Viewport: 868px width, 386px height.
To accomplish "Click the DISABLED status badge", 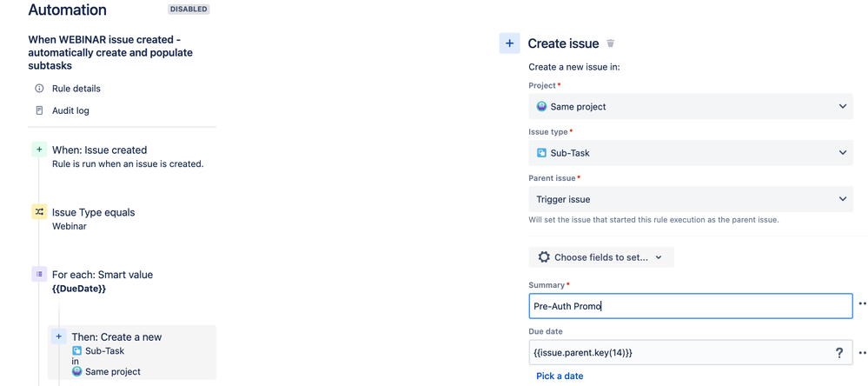I will [189, 10].
